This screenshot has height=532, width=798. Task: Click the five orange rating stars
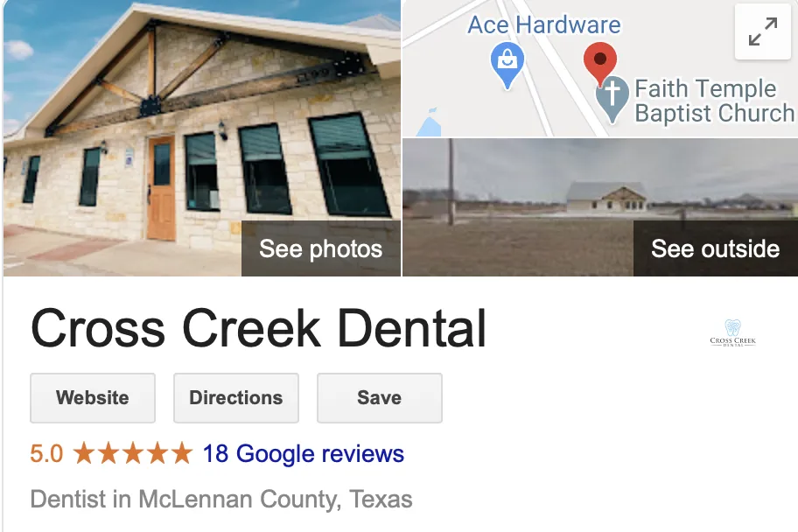point(132,453)
